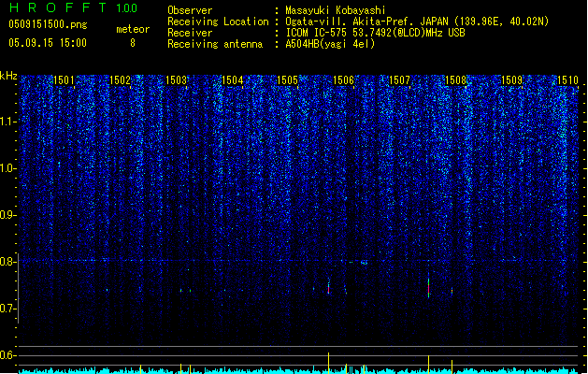Click the ICOM IC-575 receiver text
Viewport: 588px width, 374px height.
[x=375, y=33]
